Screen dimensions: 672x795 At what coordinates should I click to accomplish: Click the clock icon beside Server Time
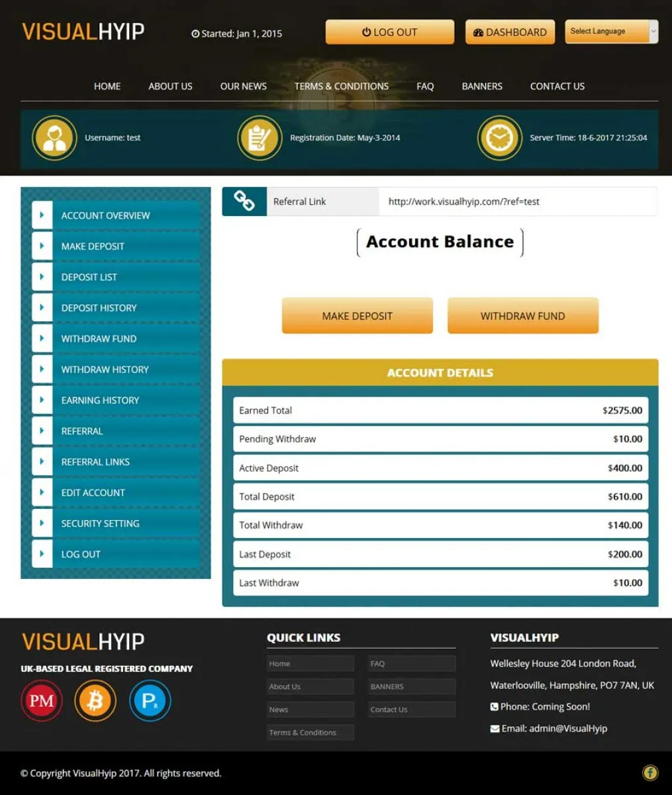tap(500, 138)
